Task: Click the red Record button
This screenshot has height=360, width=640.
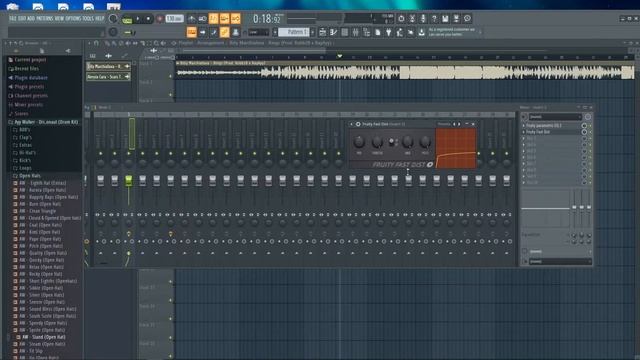Action: (160, 19)
